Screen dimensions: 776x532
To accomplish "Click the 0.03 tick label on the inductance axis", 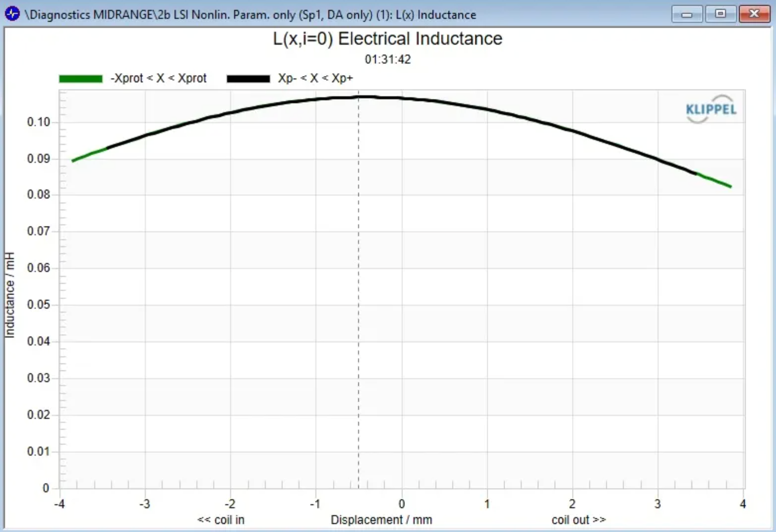I will point(39,378).
